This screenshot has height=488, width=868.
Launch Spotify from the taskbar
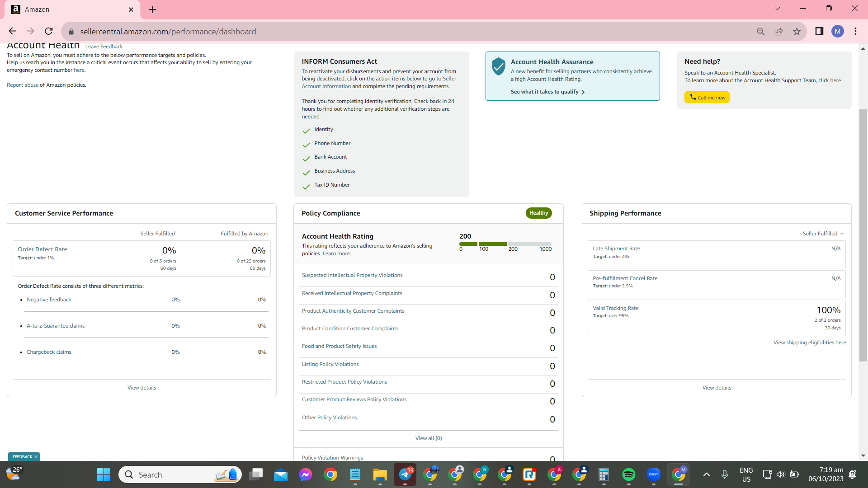[x=628, y=474]
